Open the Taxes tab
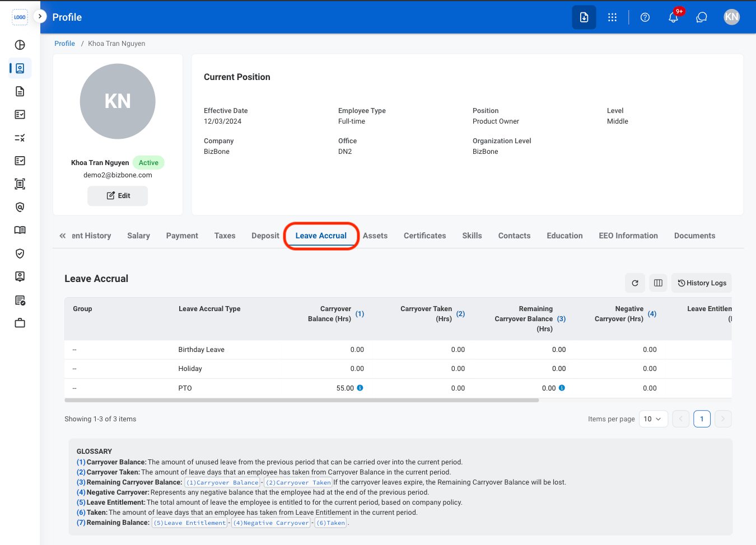 coord(225,236)
